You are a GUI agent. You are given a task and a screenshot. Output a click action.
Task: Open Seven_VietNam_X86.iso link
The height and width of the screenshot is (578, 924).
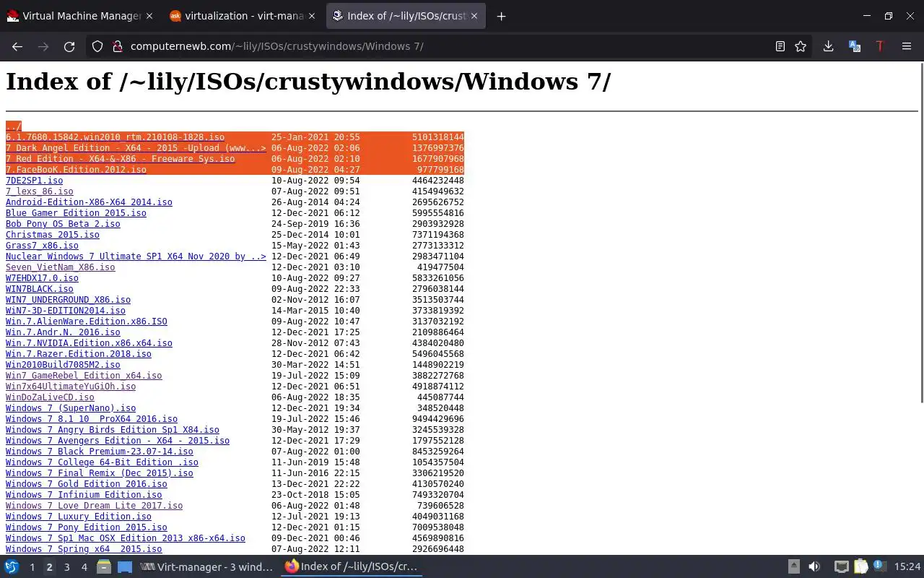pos(60,267)
